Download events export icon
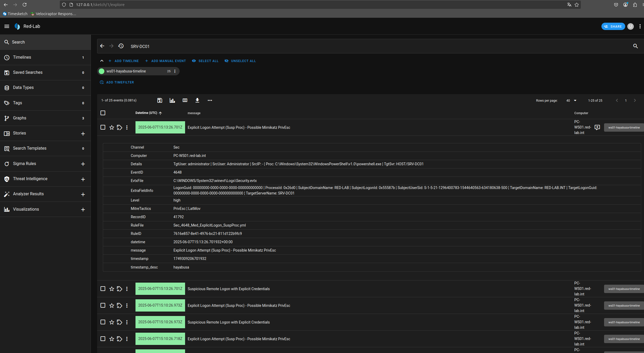The width and height of the screenshot is (644, 353). [x=197, y=100]
